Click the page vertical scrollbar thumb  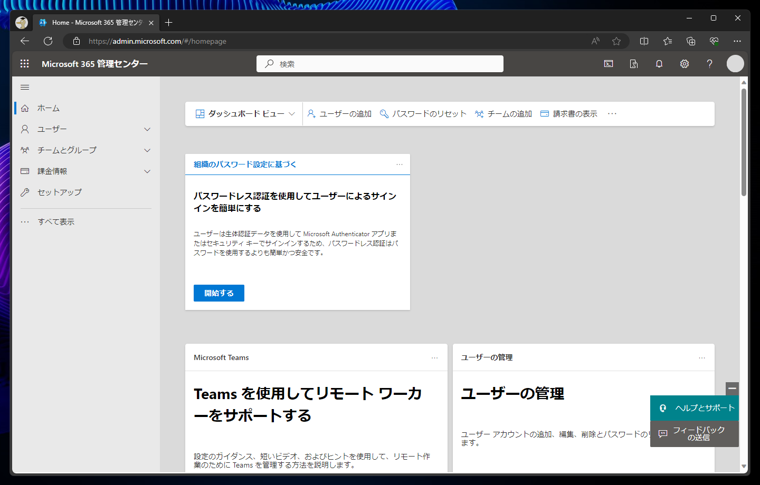pos(744,142)
